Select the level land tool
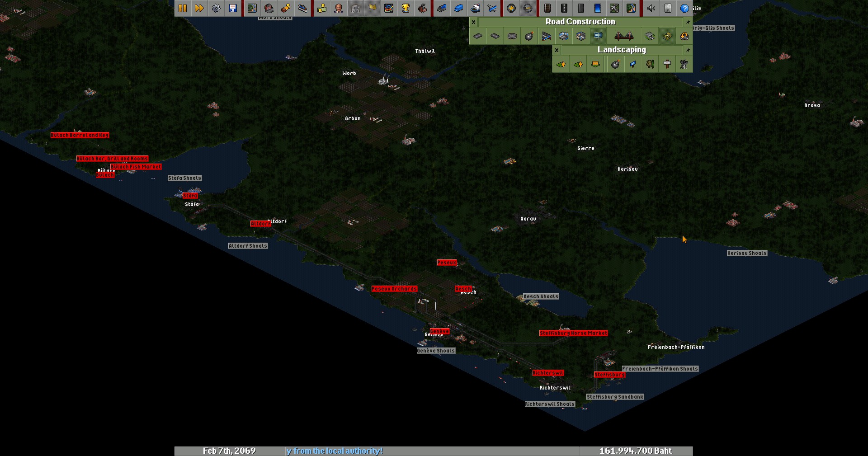Screen dimensions: 868x456 tap(595, 64)
